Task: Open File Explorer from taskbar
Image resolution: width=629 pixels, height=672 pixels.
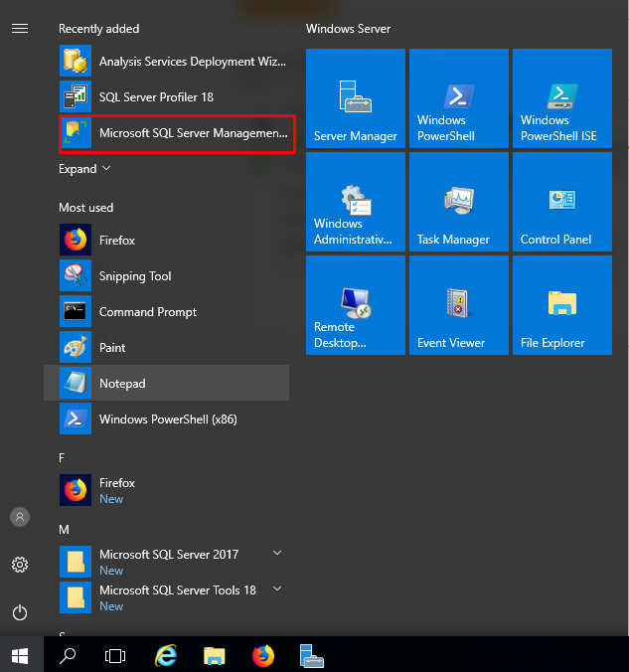Action: click(x=215, y=656)
